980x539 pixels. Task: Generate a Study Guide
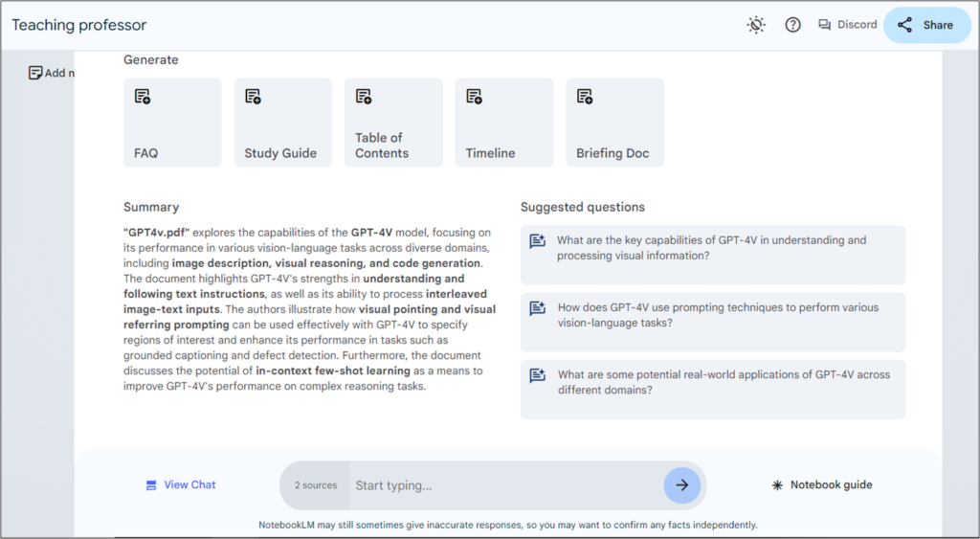tap(283, 123)
